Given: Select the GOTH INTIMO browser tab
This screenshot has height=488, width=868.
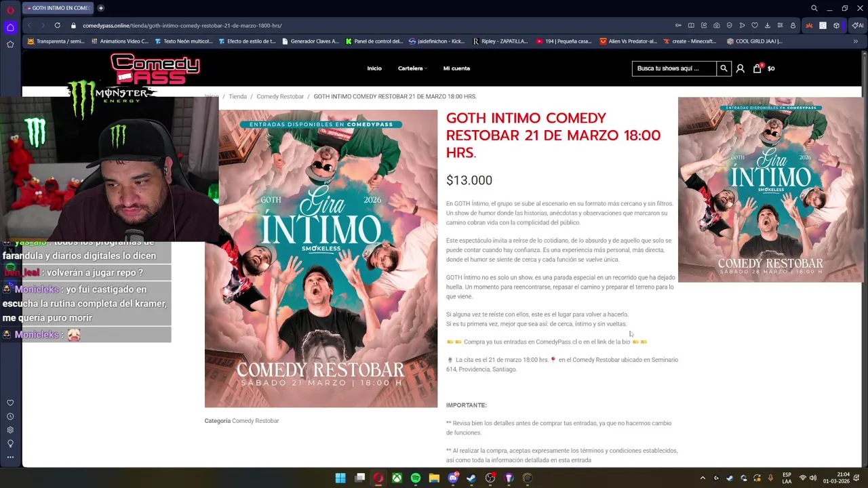Looking at the screenshot, I should pyautogui.click(x=58, y=8).
